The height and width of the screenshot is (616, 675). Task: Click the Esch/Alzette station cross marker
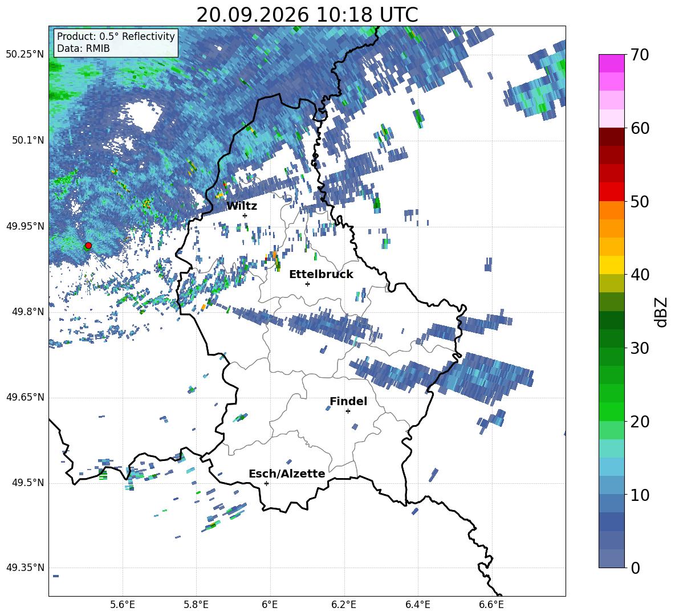[266, 483]
